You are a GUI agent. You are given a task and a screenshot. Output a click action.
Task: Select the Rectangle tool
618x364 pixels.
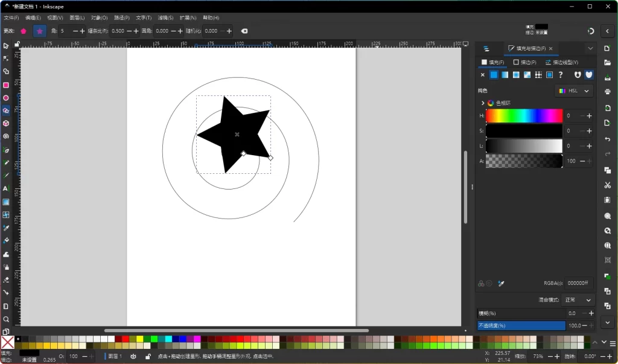(6, 85)
